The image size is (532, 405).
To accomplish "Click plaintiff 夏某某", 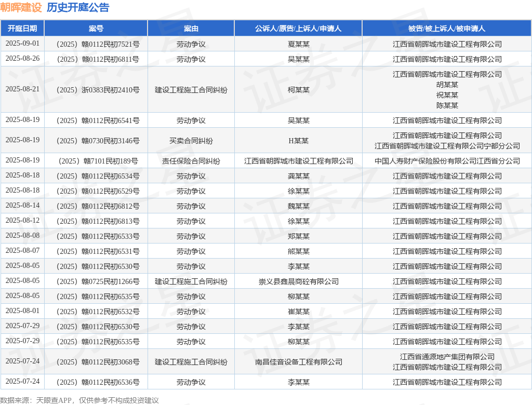I will pos(299,44).
